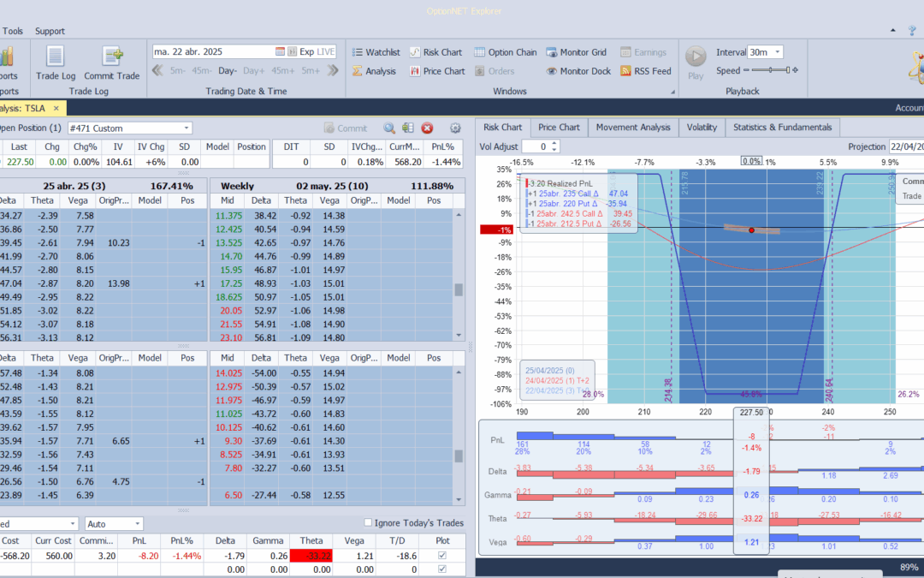Toggle Plot checkbox on the -8.20 PnL row

[442, 556]
